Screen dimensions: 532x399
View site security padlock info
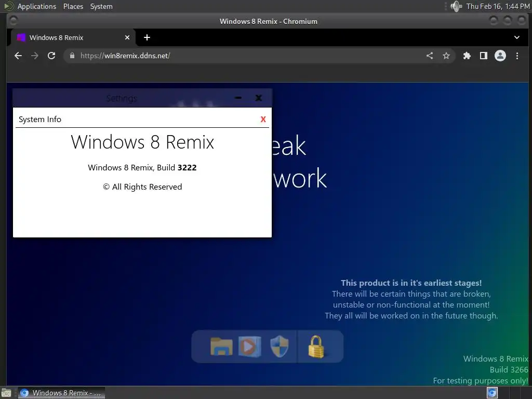(72, 56)
